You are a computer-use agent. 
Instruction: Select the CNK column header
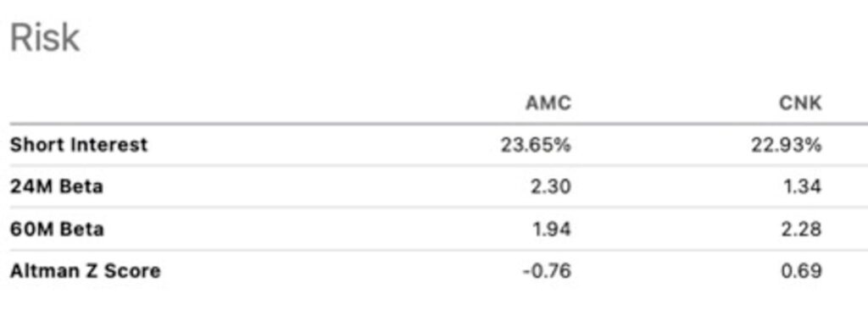point(800,103)
